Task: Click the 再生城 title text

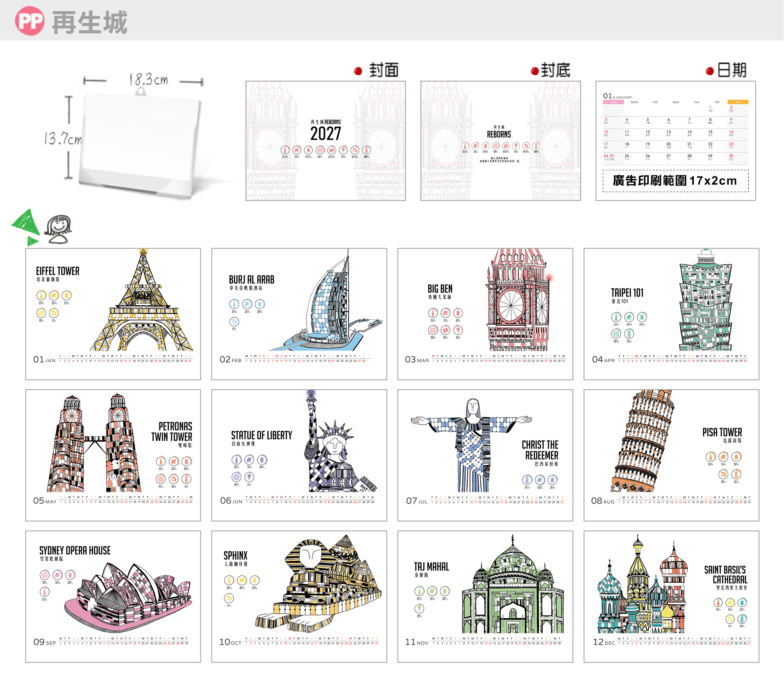Action: [x=90, y=22]
